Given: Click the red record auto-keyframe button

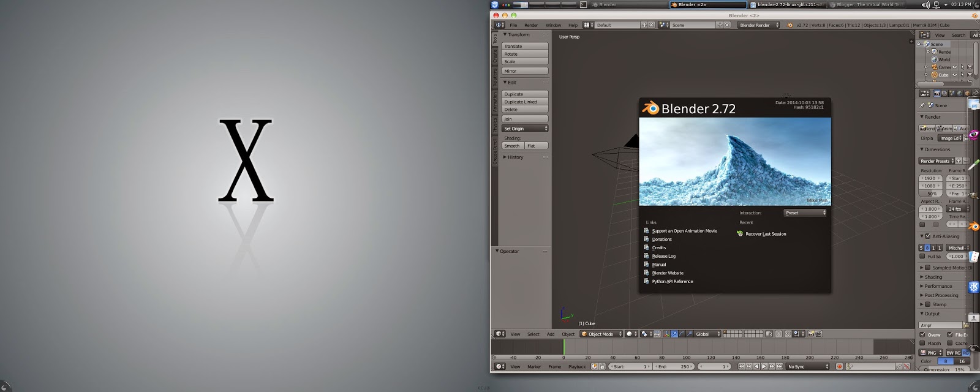Looking at the screenshot, I should (839, 366).
